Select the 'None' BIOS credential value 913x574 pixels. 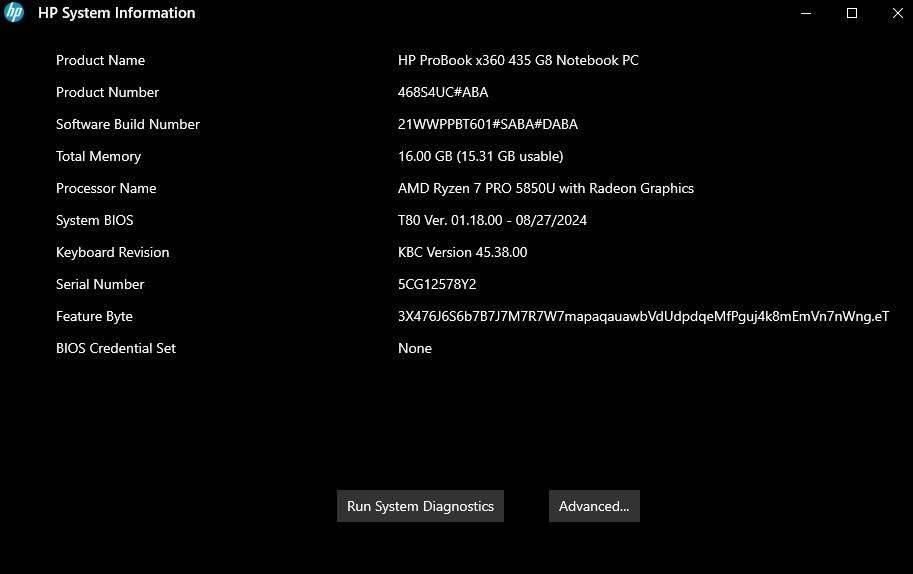tap(415, 348)
